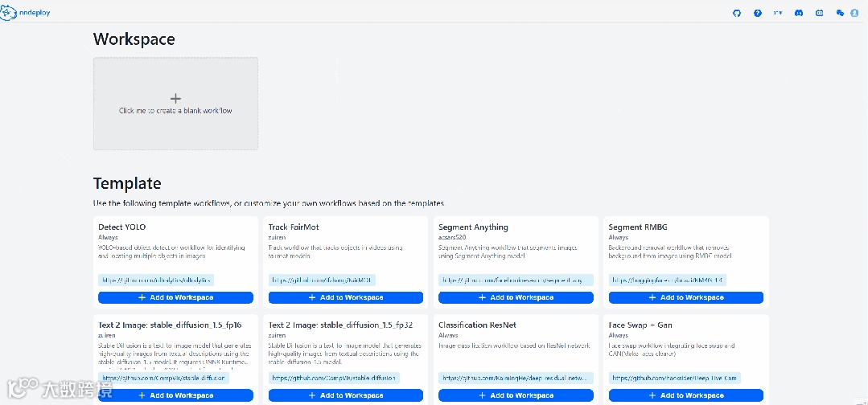Add Track FairMot to Workspace
868x405 pixels.
345,297
